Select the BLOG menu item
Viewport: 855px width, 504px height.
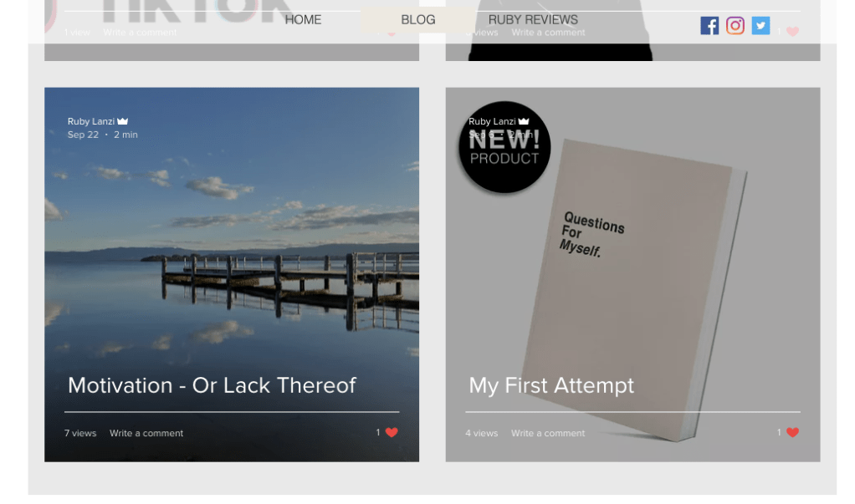click(x=418, y=19)
